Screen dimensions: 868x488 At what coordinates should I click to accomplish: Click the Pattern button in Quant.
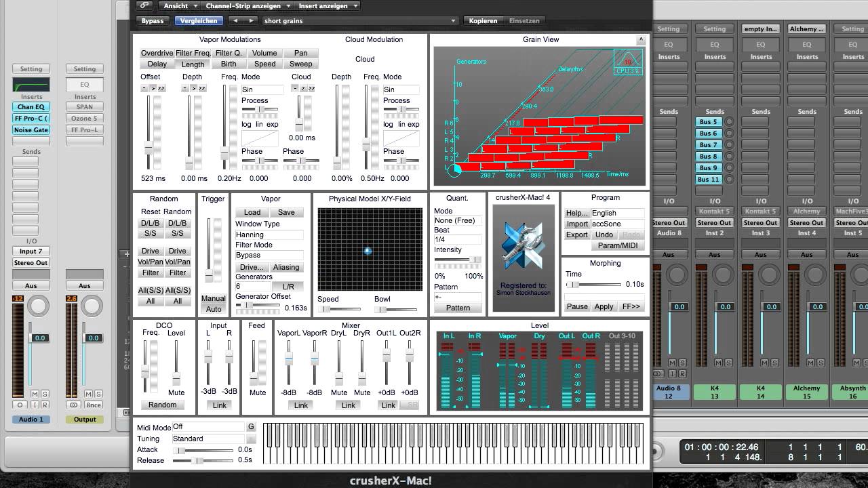(x=458, y=308)
